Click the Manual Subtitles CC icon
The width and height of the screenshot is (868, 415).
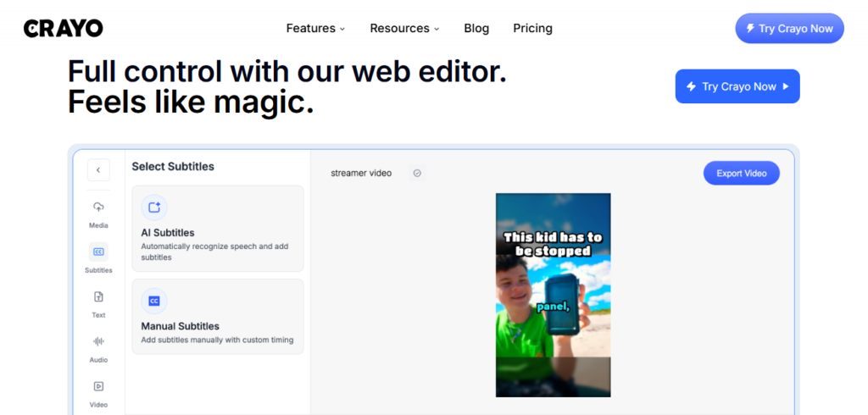click(154, 301)
